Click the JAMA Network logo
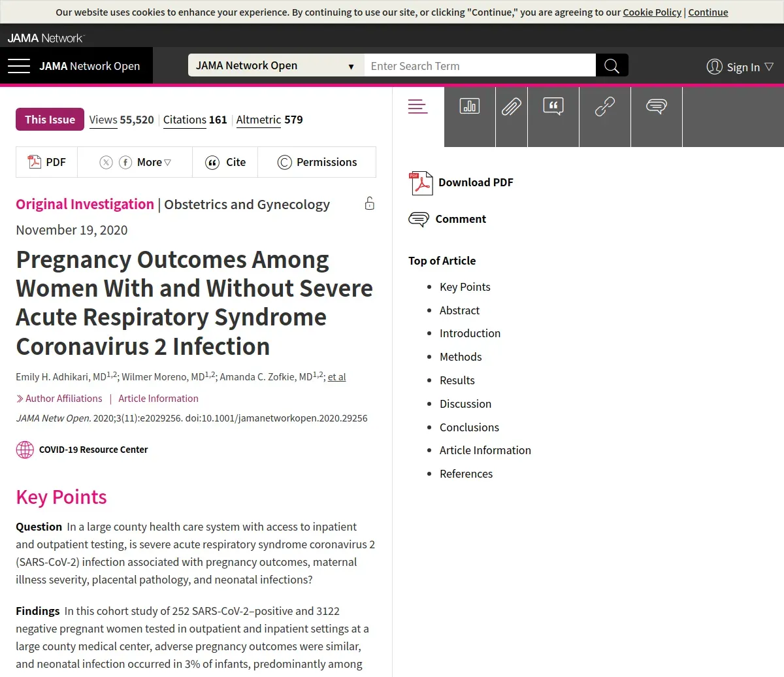This screenshot has height=677, width=784. pyautogui.click(x=46, y=38)
